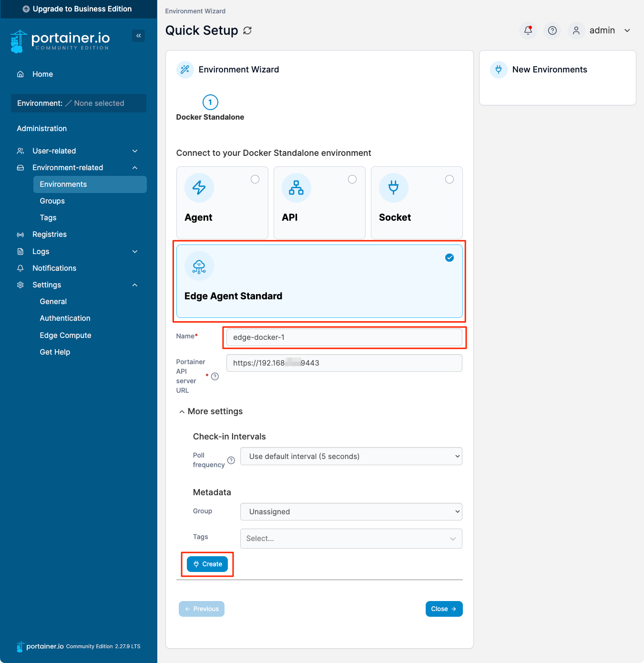Open the admin account dropdown chevron

pos(627,31)
